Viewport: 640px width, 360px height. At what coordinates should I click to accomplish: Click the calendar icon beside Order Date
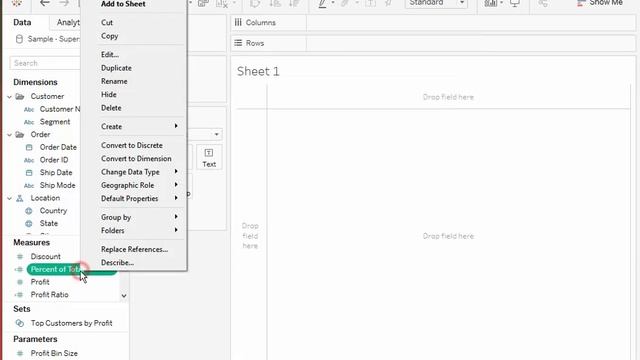point(29,147)
